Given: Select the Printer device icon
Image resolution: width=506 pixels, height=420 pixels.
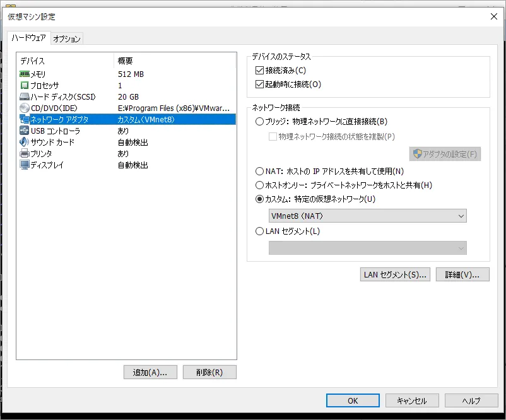Looking at the screenshot, I should click(25, 154).
